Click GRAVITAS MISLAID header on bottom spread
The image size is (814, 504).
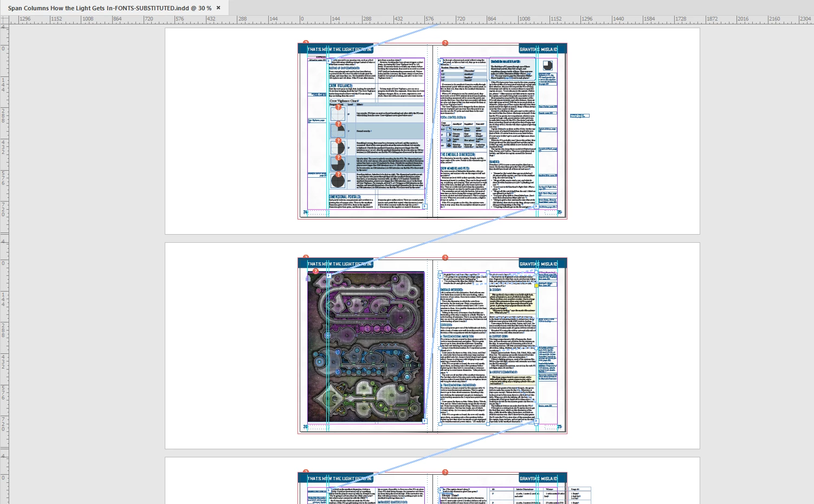539,479
